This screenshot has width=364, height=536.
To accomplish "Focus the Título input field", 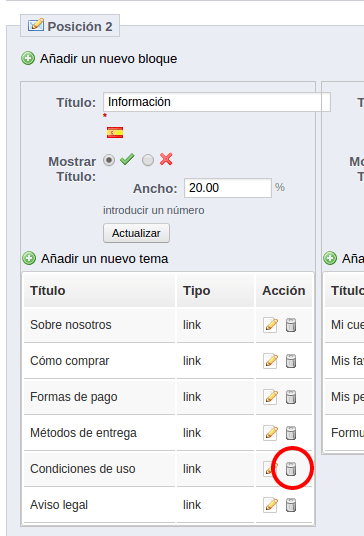I will click(x=217, y=102).
